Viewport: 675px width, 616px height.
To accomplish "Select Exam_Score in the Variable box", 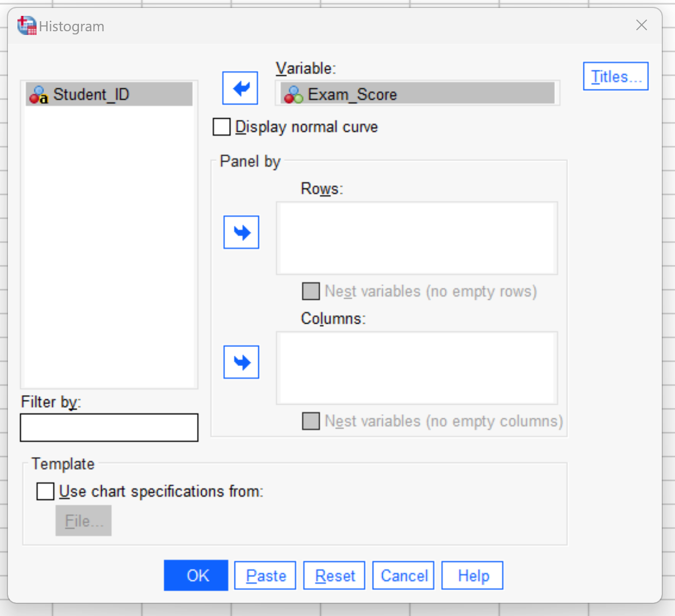I will 418,94.
